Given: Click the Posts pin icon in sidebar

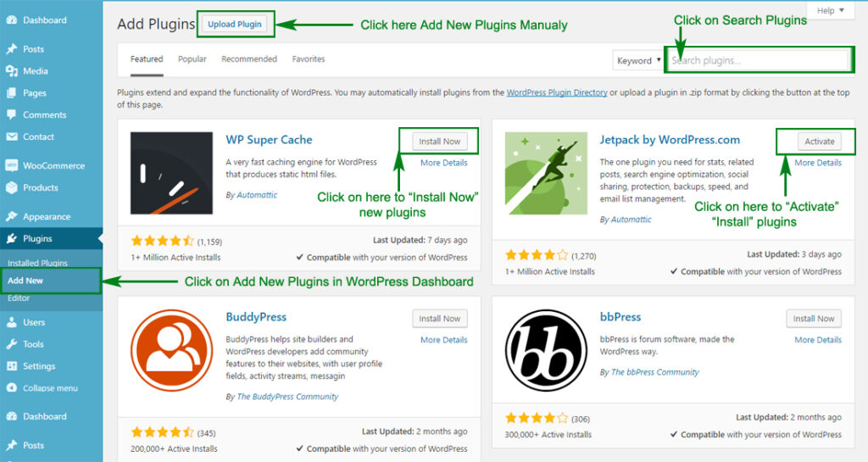Looking at the screenshot, I should (11, 49).
